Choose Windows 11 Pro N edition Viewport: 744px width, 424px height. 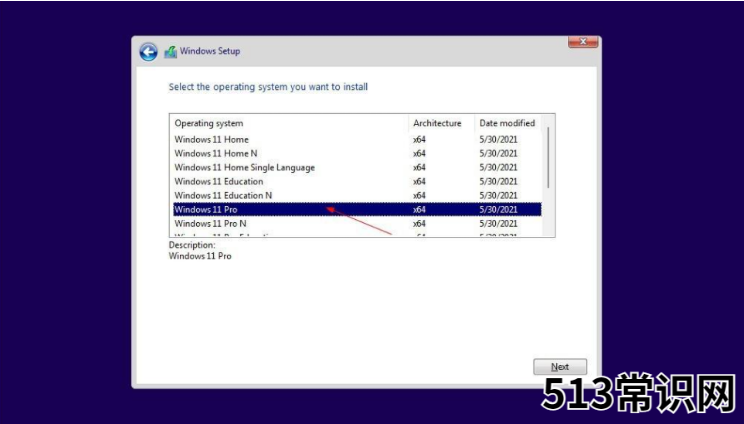tap(357, 223)
